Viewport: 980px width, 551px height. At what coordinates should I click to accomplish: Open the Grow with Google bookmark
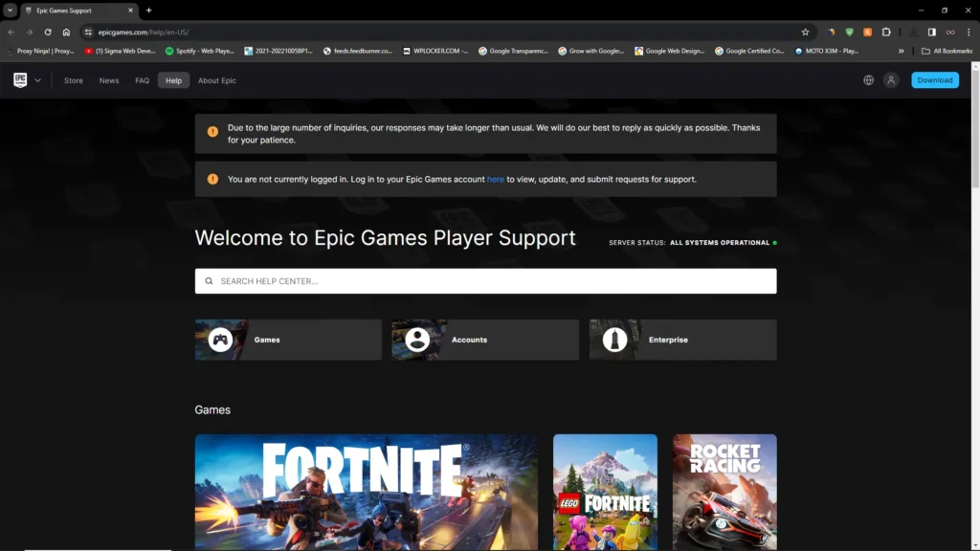click(591, 52)
